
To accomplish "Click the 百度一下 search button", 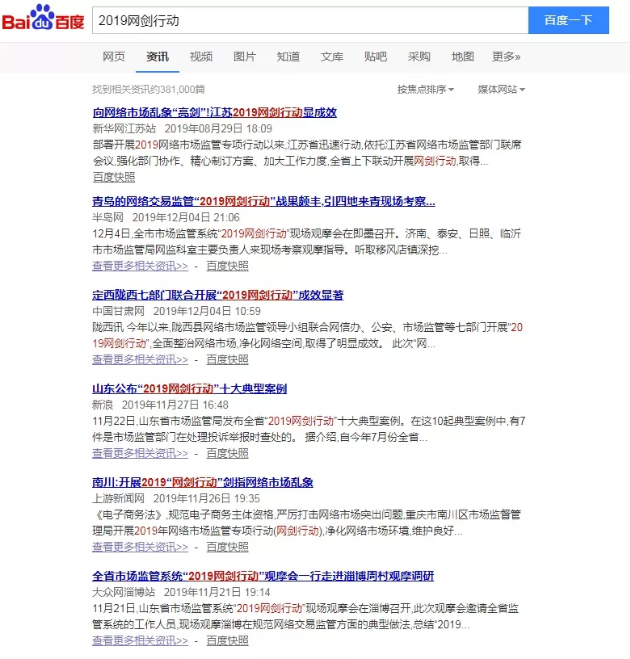I will (568, 20).
